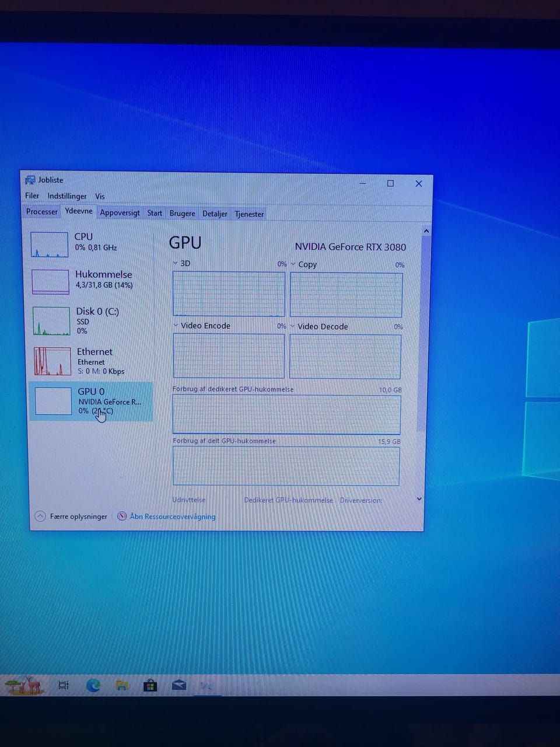This screenshot has height=747, width=560.
Task: Open Microsoft Store from the taskbar
Action: (150, 685)
